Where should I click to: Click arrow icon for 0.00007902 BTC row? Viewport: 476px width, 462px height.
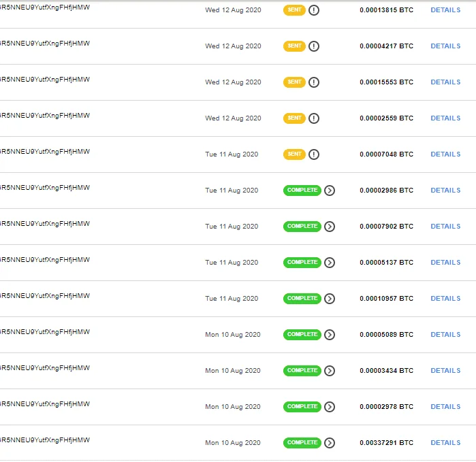(x=330, y=227)
